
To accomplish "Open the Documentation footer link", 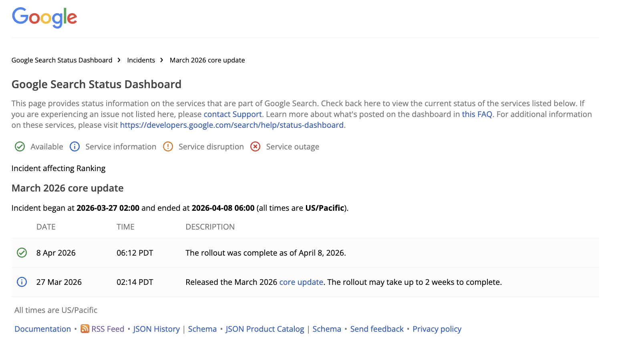I will coord(42,329).
